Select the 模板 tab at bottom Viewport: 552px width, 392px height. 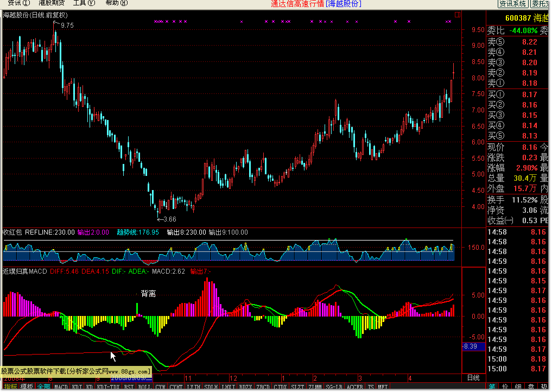[27, 387]
